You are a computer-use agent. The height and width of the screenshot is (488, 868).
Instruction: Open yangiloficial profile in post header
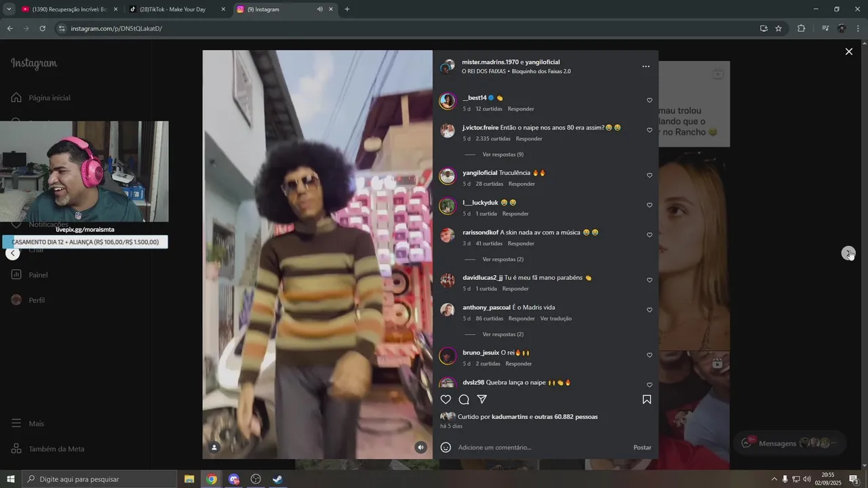point(542,62)
